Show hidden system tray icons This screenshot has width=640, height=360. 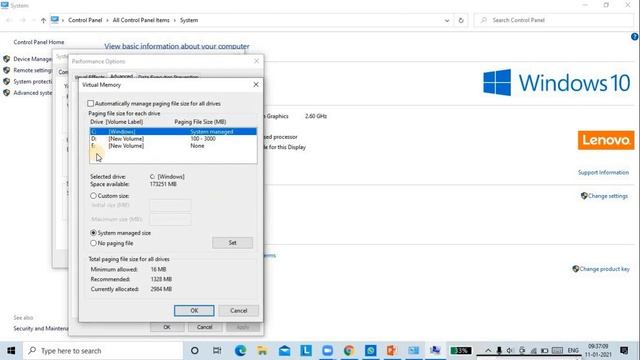[x=488, y=351]
